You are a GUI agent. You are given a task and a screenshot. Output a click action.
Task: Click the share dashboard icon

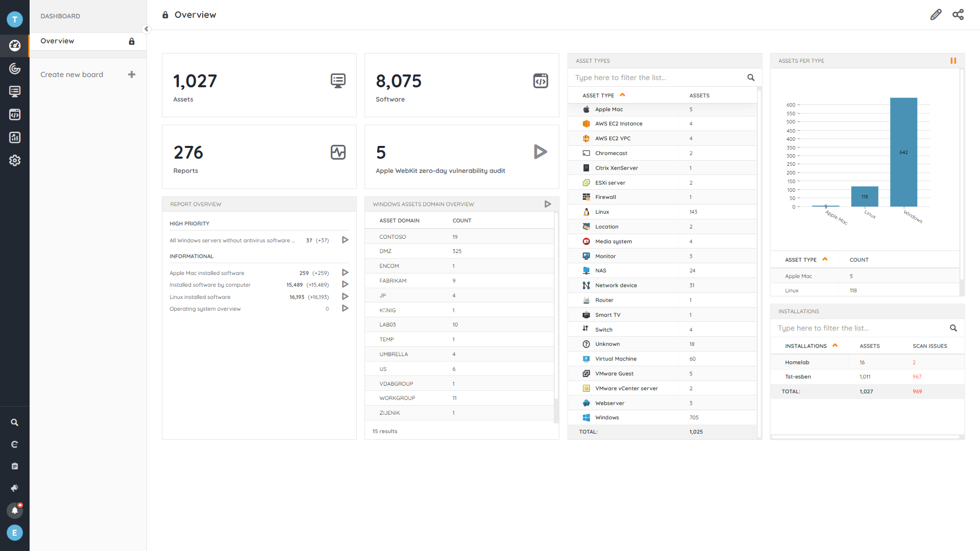click(x=958, y=15)
